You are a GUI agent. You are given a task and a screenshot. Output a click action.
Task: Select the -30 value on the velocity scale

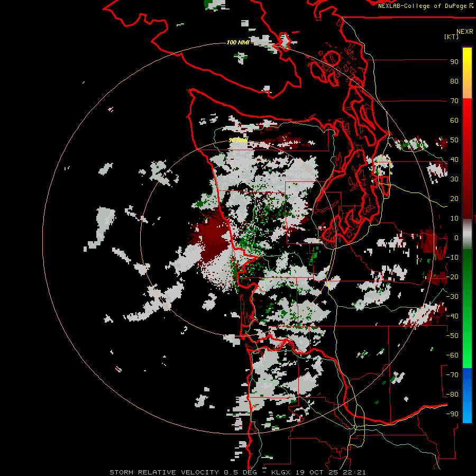pos(452,297)
